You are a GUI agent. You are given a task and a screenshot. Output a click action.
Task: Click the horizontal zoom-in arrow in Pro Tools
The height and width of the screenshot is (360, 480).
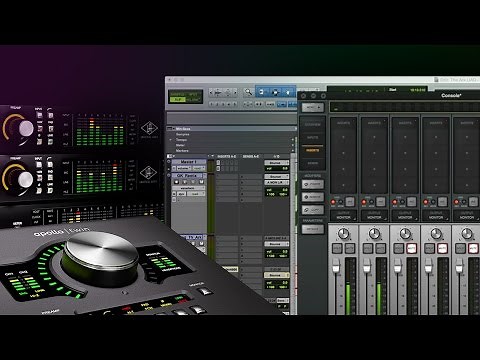coord(235,92)
